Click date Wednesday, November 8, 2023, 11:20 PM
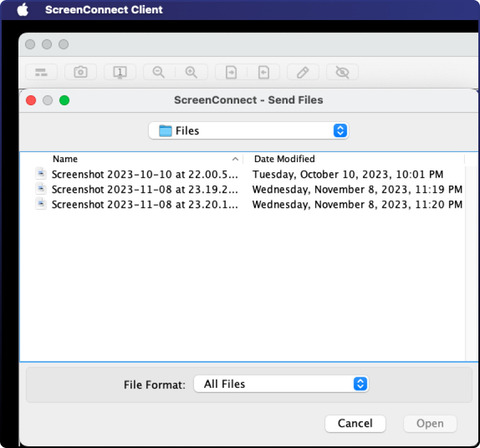 (357, 204)
